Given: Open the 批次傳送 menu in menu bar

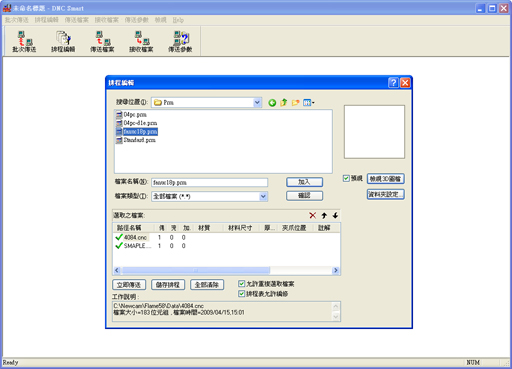Looking at the screenshot, I should (17, 20).
